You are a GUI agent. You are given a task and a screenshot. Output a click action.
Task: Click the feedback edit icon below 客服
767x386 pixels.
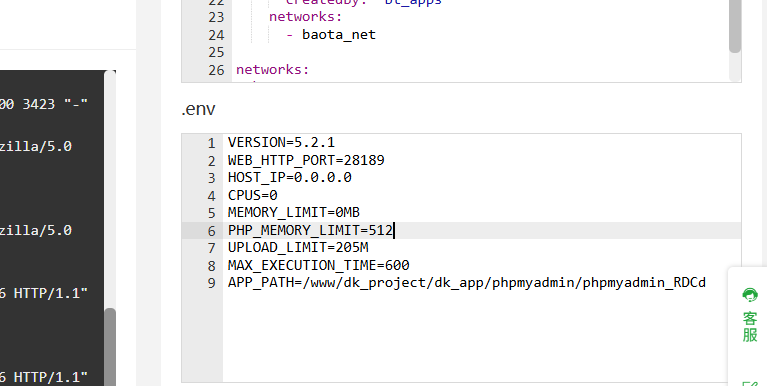pyautogui.click(x=750, y=383)
